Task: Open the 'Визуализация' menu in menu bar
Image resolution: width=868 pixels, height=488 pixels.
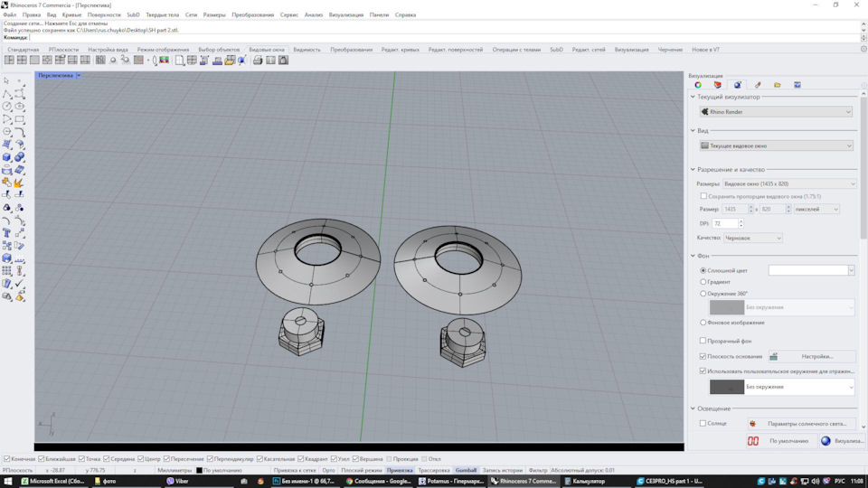Action: click(346, 15)
